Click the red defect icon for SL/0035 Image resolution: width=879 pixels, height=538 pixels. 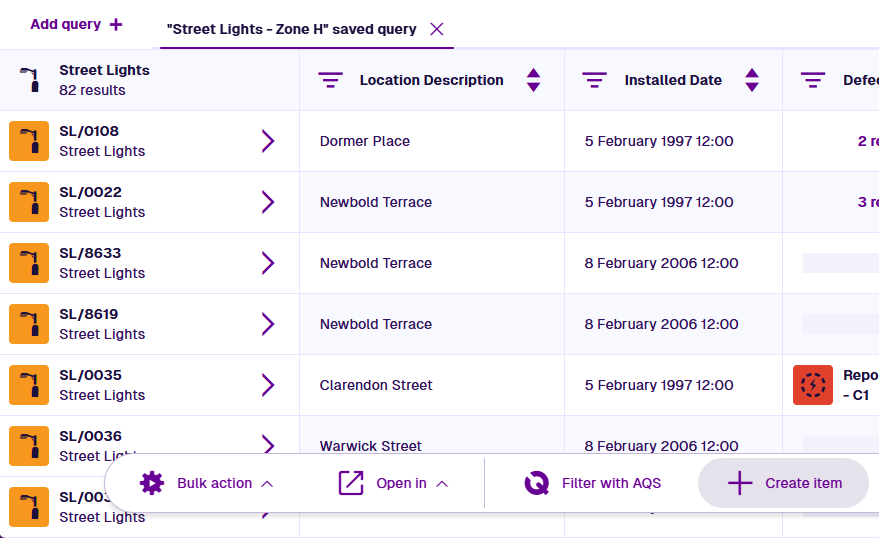[813, 385]
